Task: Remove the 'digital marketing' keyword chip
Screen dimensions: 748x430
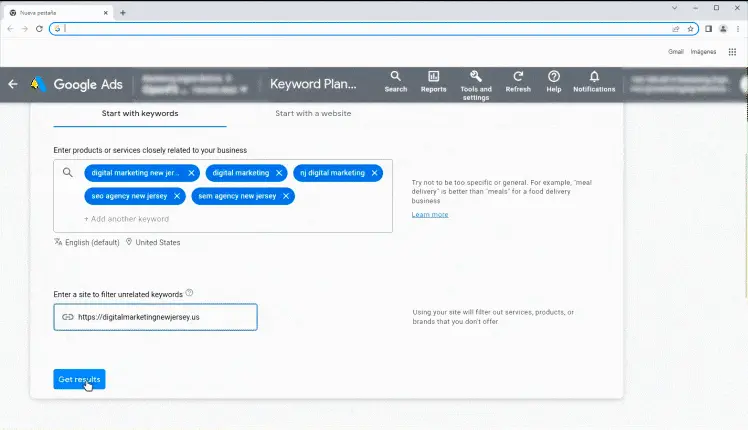Action: coord(279,173)
